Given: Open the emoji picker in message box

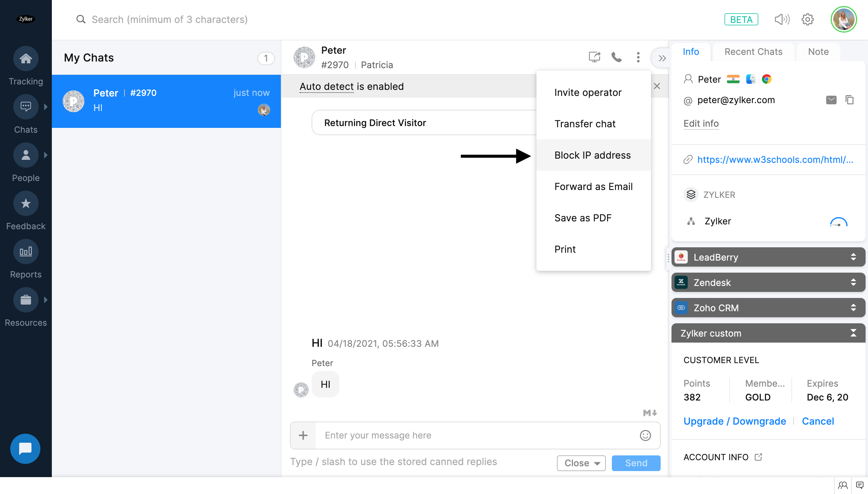Looking at the screenshot, I should pyautogui.click(x=645, y=435).
